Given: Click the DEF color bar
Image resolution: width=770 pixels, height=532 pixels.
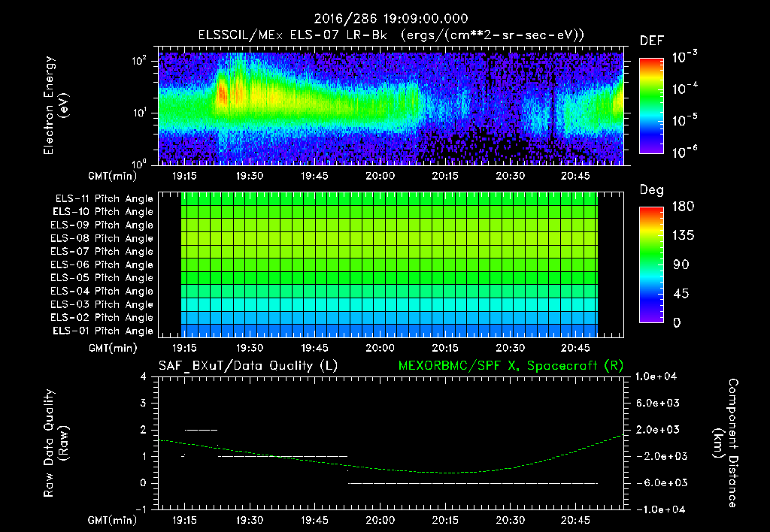Looking at the screenshot, I should [651, 105].
